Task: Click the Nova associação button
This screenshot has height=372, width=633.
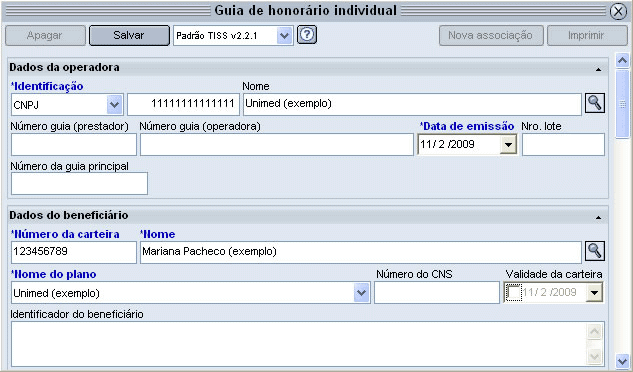Action: (x=490, y=36)
